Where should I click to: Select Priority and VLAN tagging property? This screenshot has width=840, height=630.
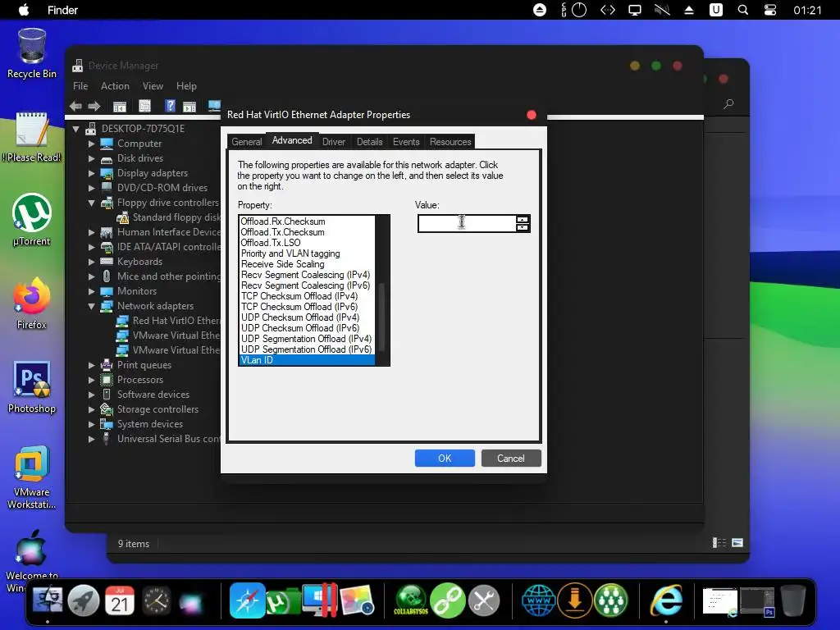[290, 253]
